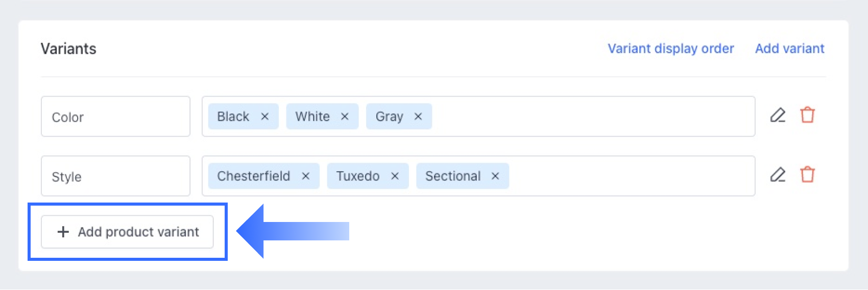
Task: Focus the Color variant name field
Action: [x=115, y=117]
